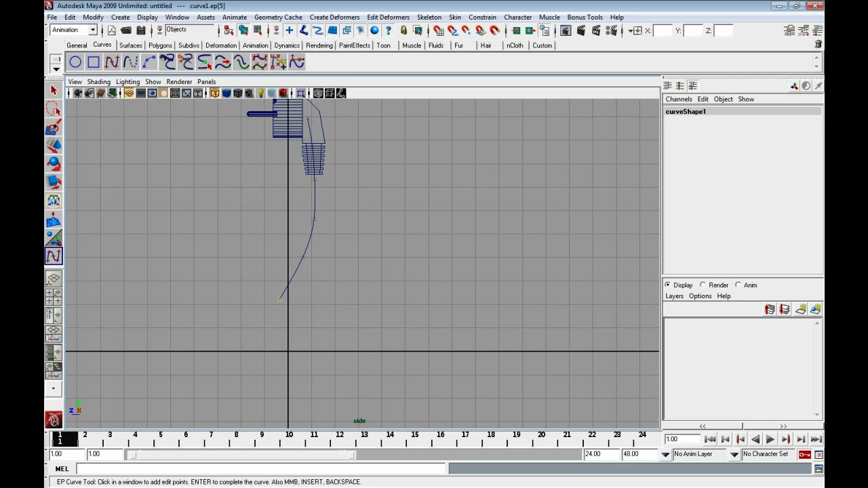Pick the Move tool in toolbox
This screenshot has height=488, width=868.
pyautogui.click(x=54, y=145)
